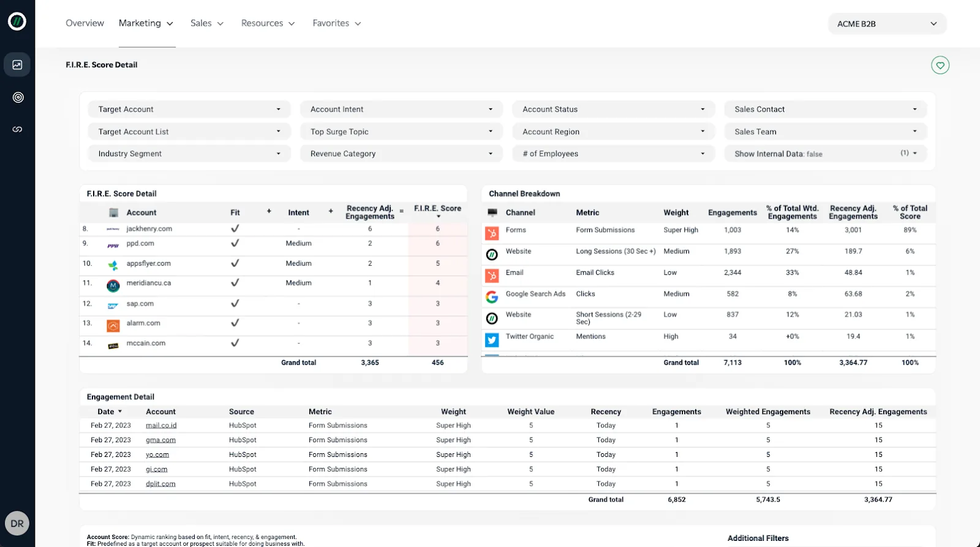Click the target icon in sidebar

(x=18, y=97)
